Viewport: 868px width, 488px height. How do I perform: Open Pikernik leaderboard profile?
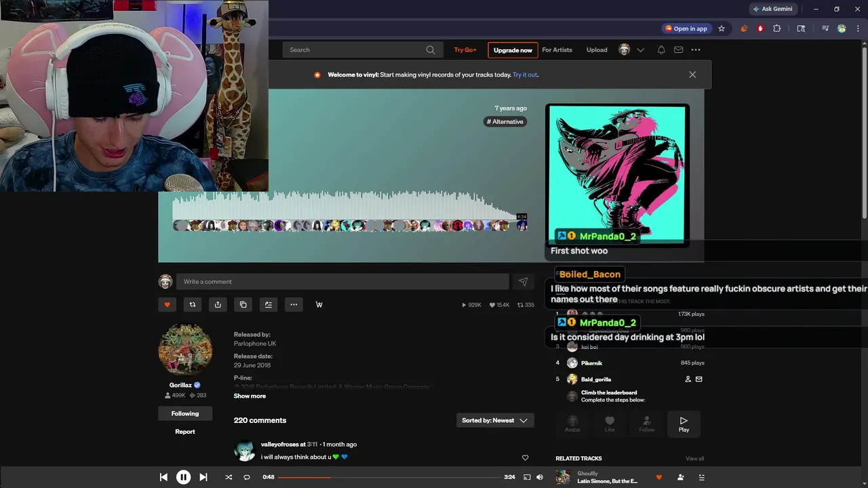point(591,363)
